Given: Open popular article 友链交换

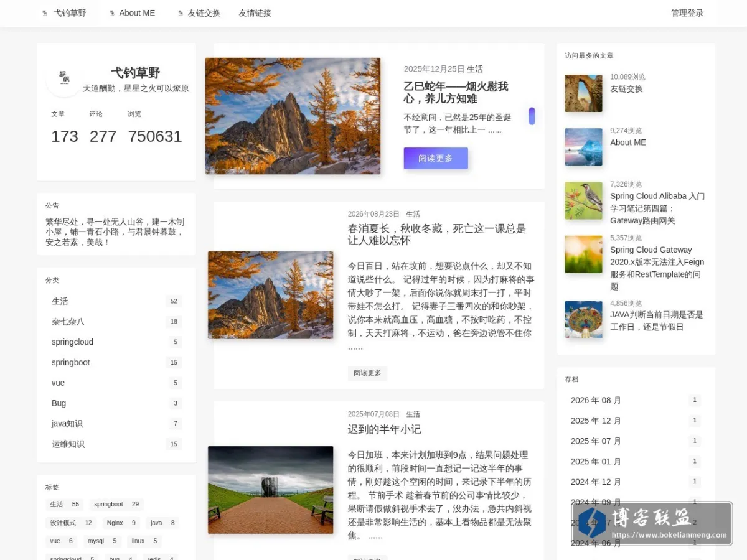Looking at the screenshot, I should [626, 89].
